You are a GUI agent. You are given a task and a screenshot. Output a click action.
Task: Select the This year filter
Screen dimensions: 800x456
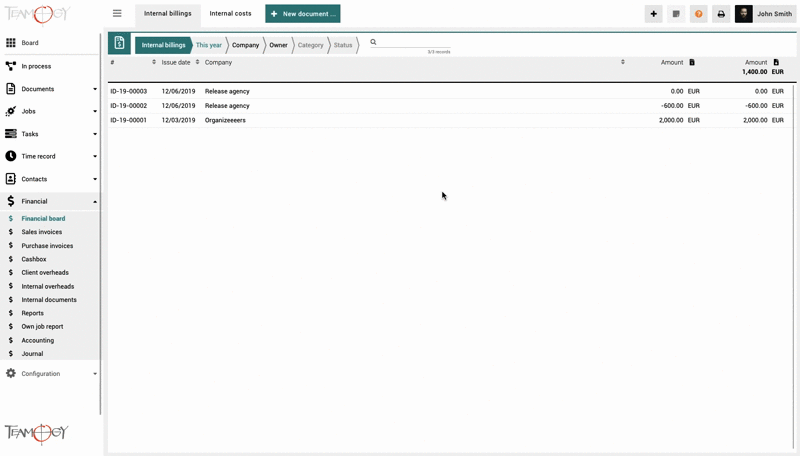point(209,45)
